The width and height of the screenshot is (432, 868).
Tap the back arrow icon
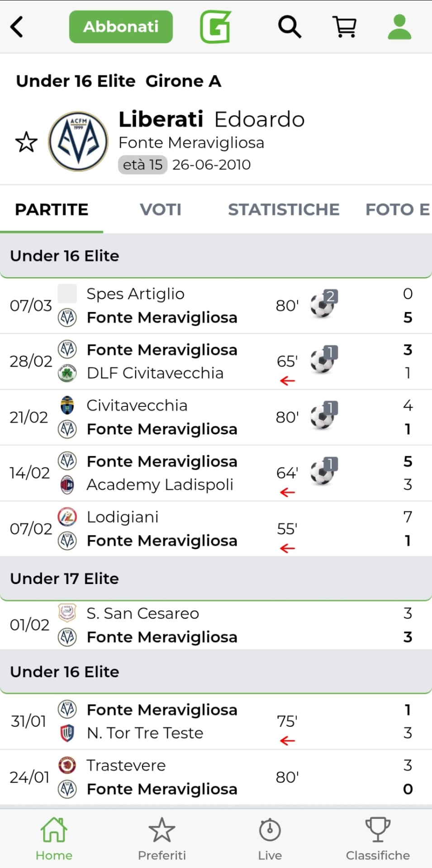coord(17,27)
